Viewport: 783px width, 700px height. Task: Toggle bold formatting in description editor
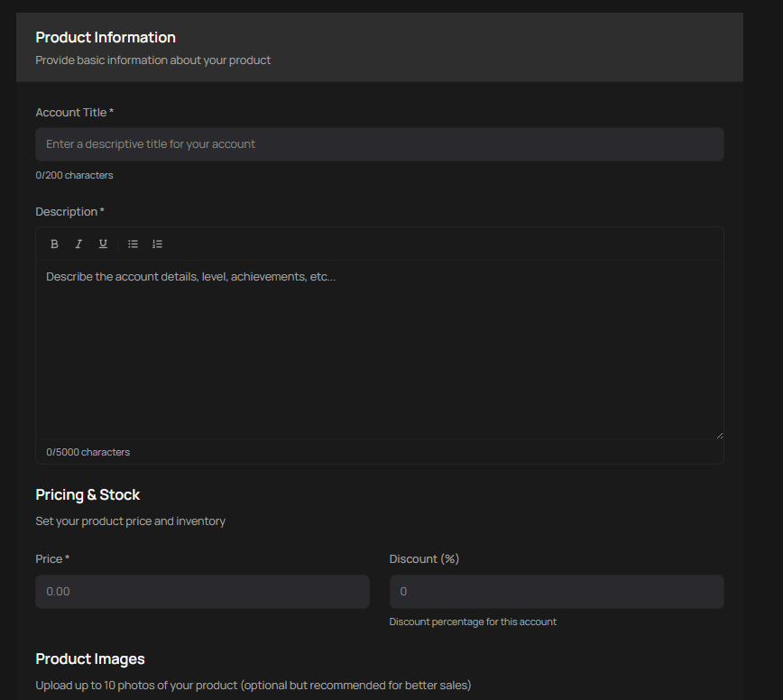[55, 244]
